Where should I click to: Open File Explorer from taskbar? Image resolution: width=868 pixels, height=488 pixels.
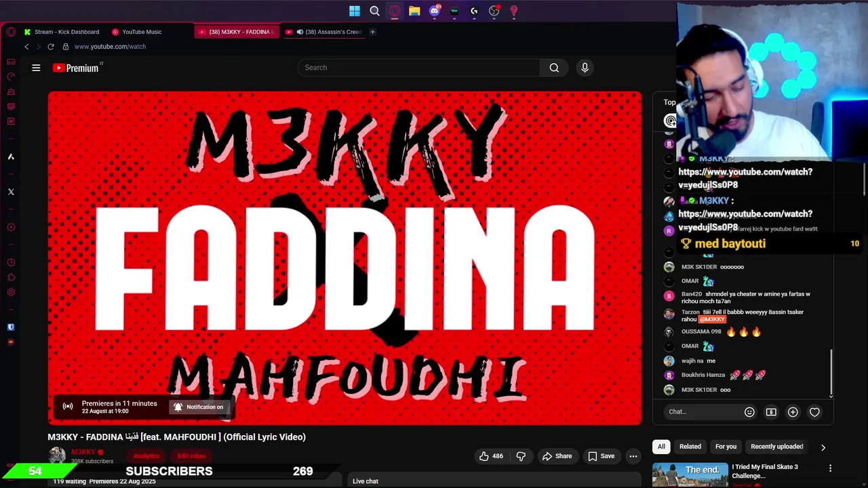pyautogui.click(x=414, y=11)
